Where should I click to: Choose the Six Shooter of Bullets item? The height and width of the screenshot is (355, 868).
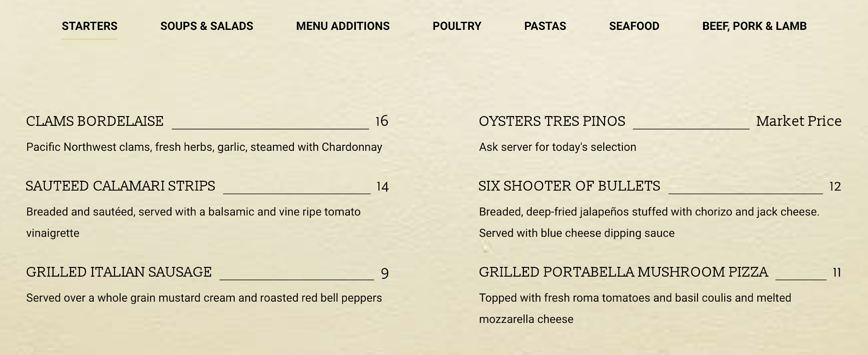coord(569,186)
